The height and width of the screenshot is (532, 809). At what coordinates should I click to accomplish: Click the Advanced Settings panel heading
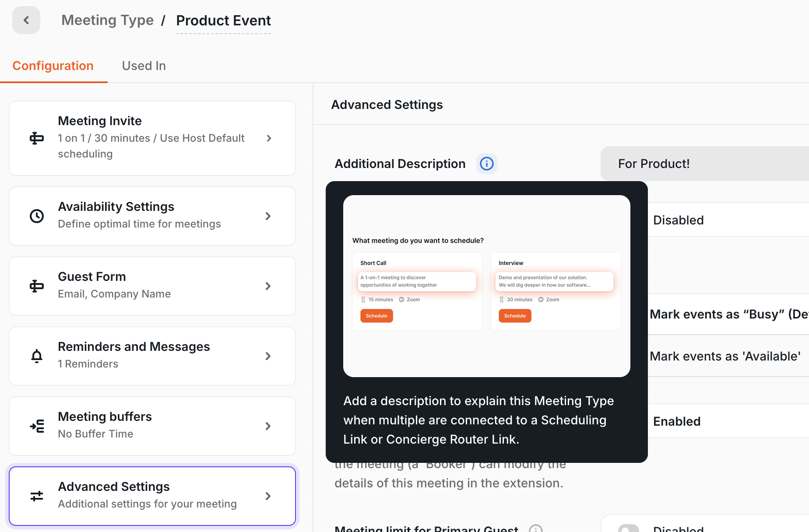click(387, 105)
